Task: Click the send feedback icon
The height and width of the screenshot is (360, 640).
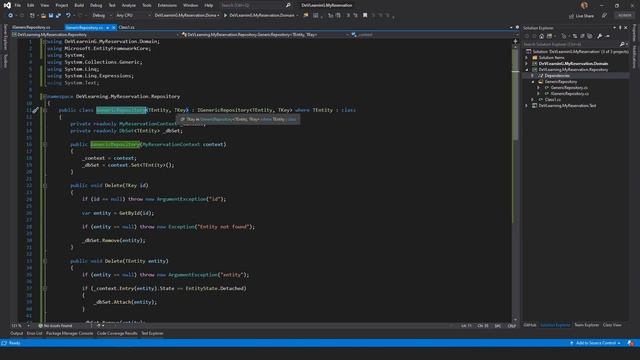Action: (x=604, y=16)
